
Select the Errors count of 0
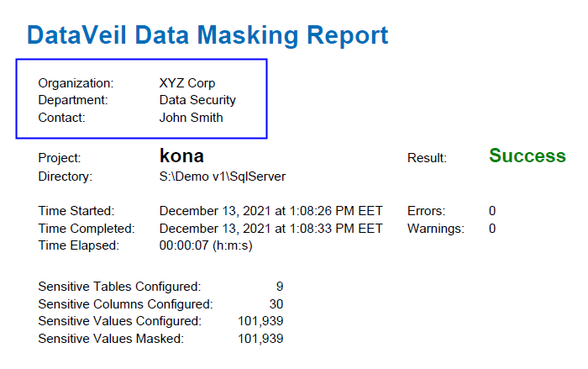click(x=492, y=211)
